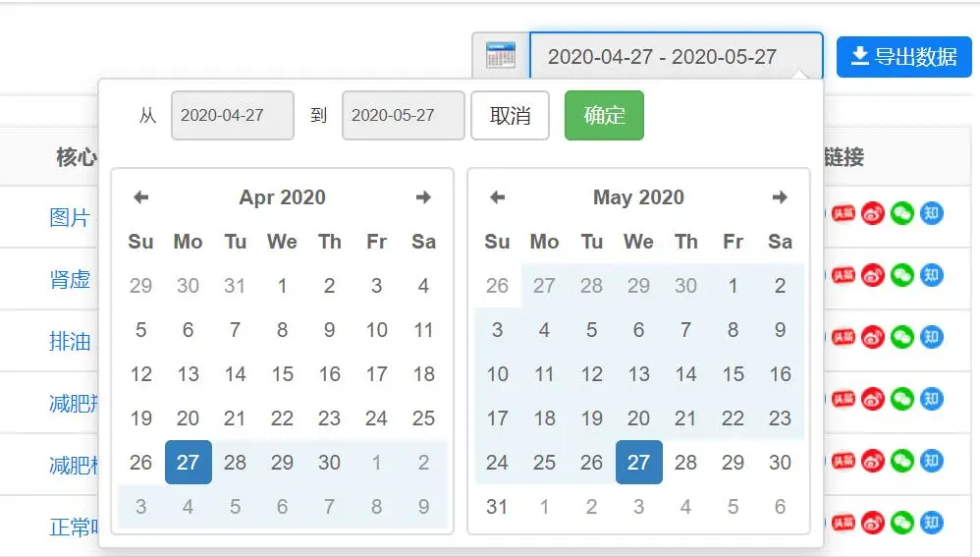Screen dimensions: 980x557
Task: Click right arrow on the May 2020 calendar
Action: click(x=780, y=197)
